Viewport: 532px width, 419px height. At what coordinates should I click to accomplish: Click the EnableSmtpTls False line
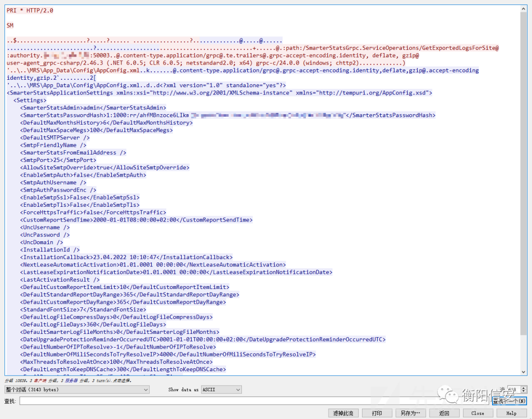(x=80, y=205)
